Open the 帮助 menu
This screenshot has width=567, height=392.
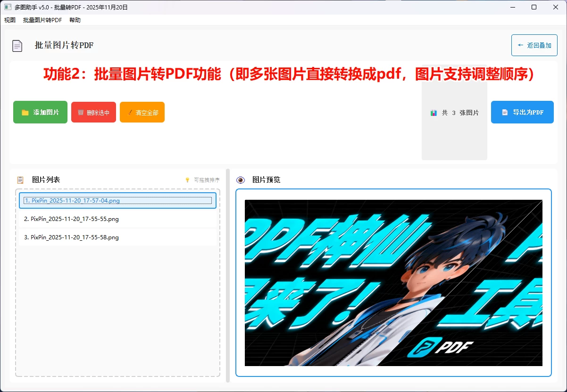(75, 20)
